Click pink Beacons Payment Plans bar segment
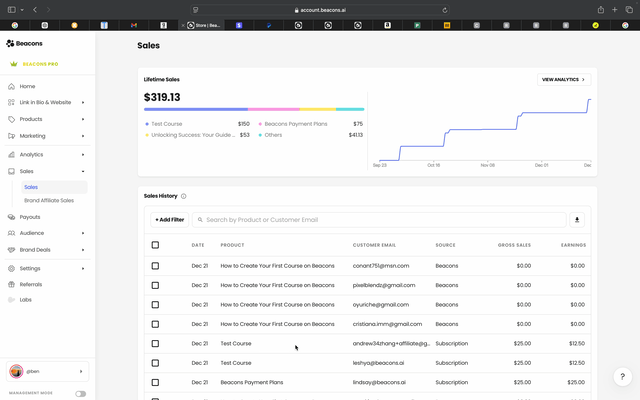The height and width of the screenshot is (400, 640). click(274, 109)
